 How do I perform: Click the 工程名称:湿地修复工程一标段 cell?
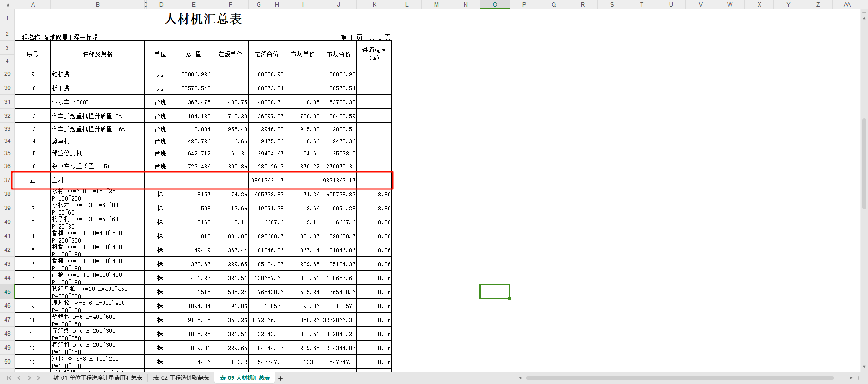[57, 37]
